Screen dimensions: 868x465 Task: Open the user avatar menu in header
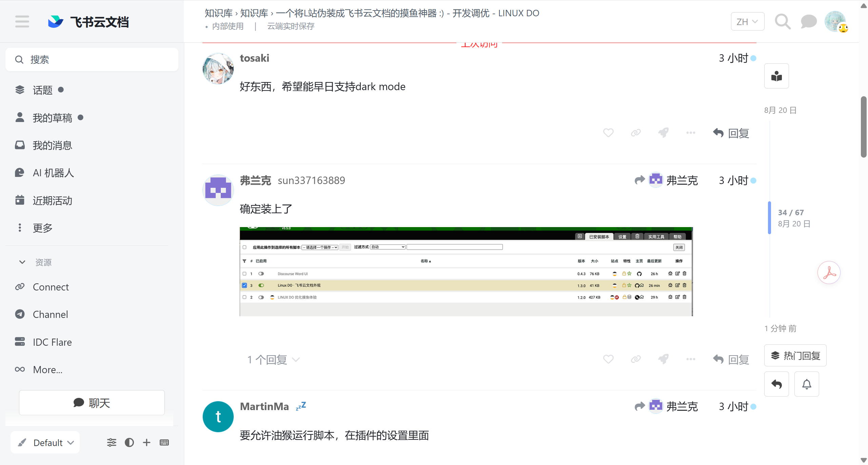click(836, 22)
